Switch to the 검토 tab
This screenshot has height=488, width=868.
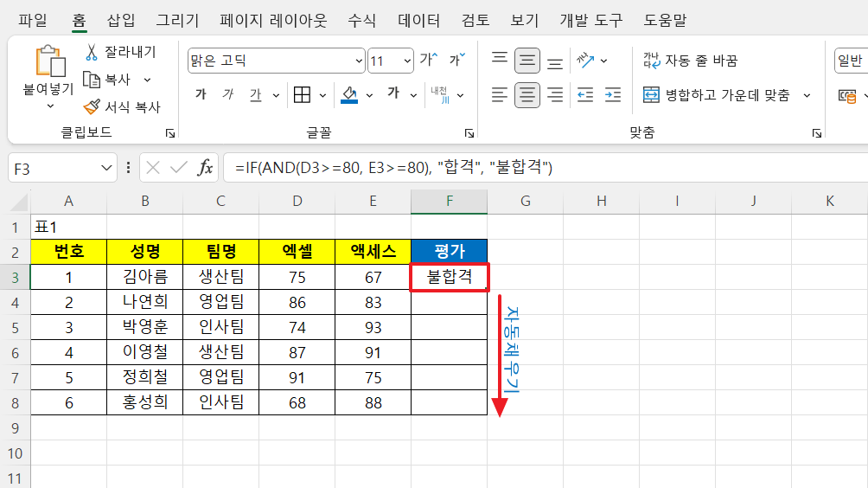475,21
